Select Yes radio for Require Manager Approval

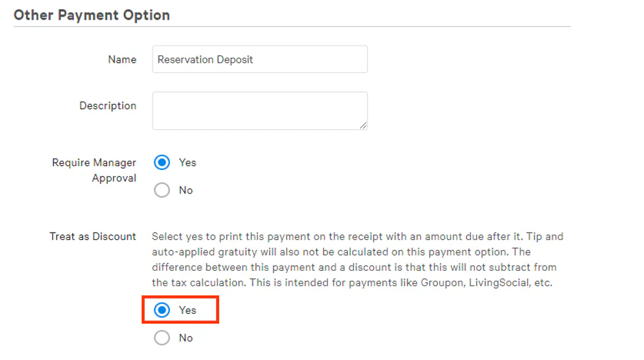[x=162, y=163]
